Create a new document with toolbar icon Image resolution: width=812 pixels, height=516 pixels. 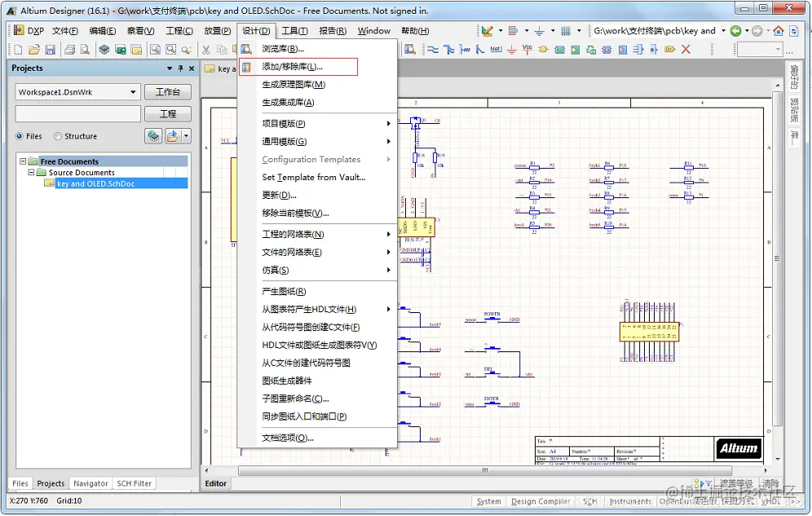coord(18,50)
